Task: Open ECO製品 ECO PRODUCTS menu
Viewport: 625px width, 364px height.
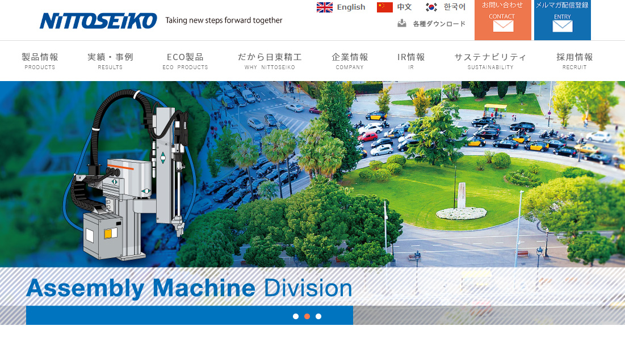Action: 186,61
